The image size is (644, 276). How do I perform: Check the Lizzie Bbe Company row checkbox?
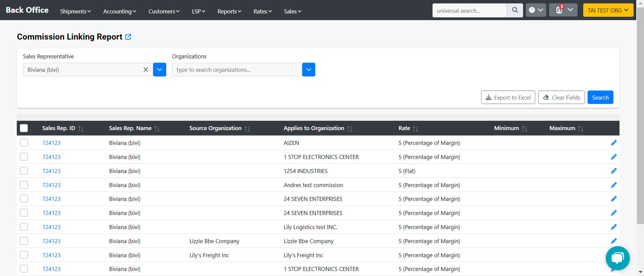click(x=24, y=241)
